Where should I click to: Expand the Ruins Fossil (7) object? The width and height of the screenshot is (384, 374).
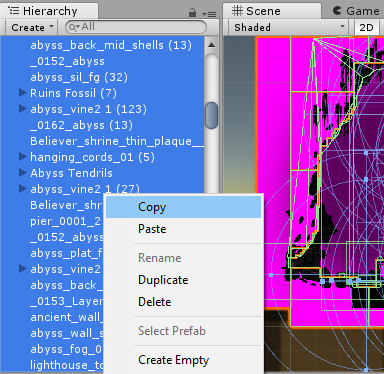coord(22,93)
